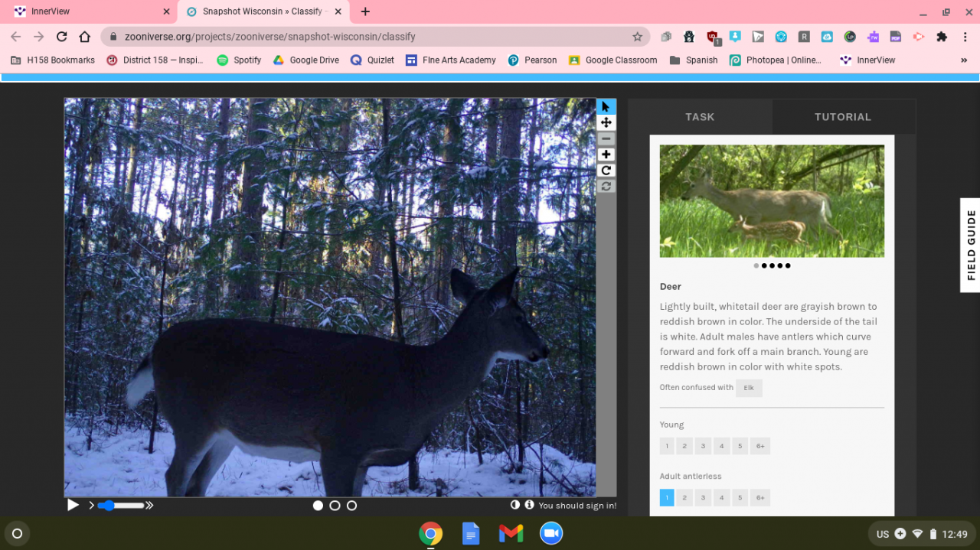The width and height of the screenshot is (980, 550).
Task: Click the address bar URL
Action: (x=269, y=36)
